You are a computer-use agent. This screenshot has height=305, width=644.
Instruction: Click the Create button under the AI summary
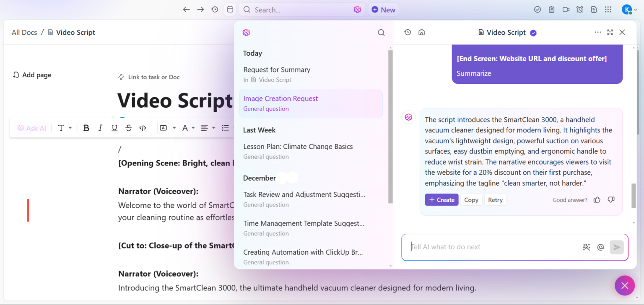pos(441,199)
